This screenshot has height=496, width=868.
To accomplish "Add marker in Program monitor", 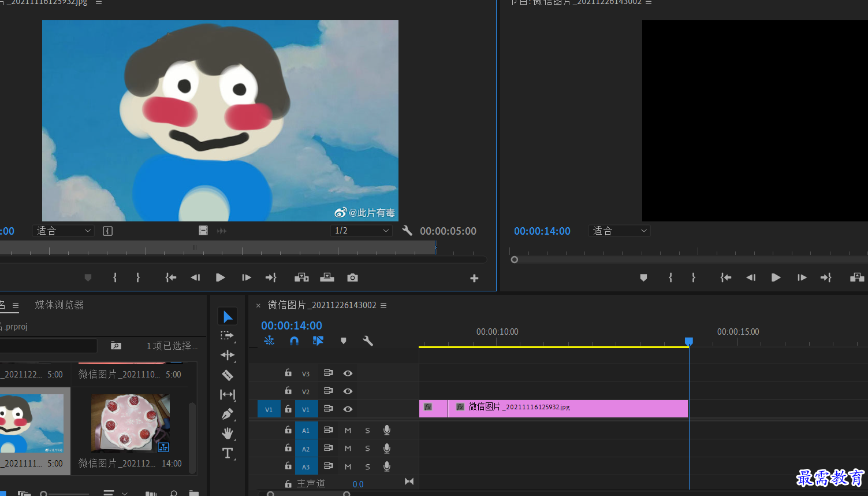I will tap(643, 278).
